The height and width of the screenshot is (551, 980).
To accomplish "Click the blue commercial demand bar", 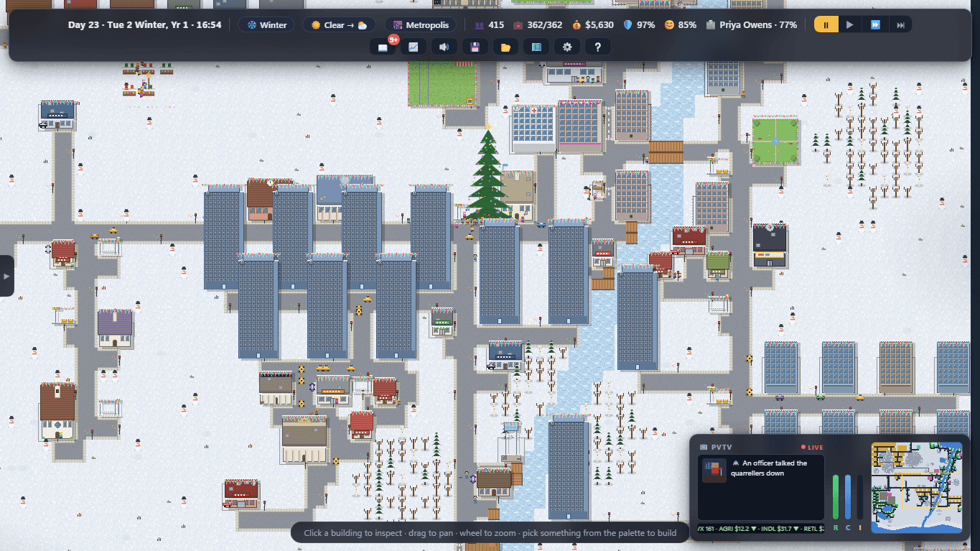I will tap(848, 496).
